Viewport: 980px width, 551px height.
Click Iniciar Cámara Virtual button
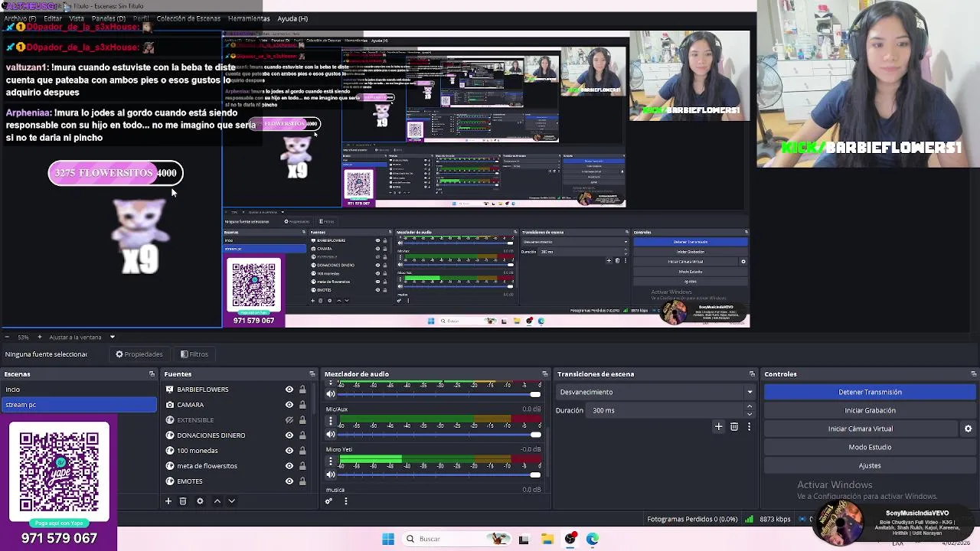861,429
